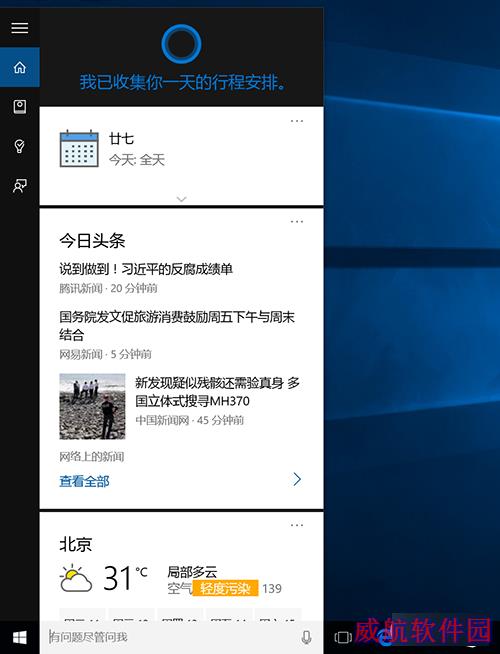Viewport: 500px width, 654px height.
Task: Click the Cortana circle logo
Action: pyautogui.click(x=181, y=44)
